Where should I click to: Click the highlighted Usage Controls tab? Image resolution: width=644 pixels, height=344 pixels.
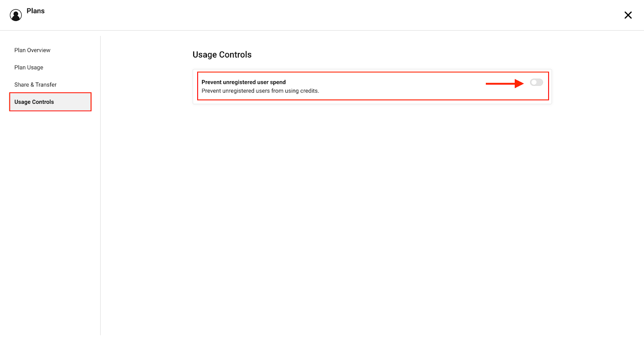click(x=34, y=102)
